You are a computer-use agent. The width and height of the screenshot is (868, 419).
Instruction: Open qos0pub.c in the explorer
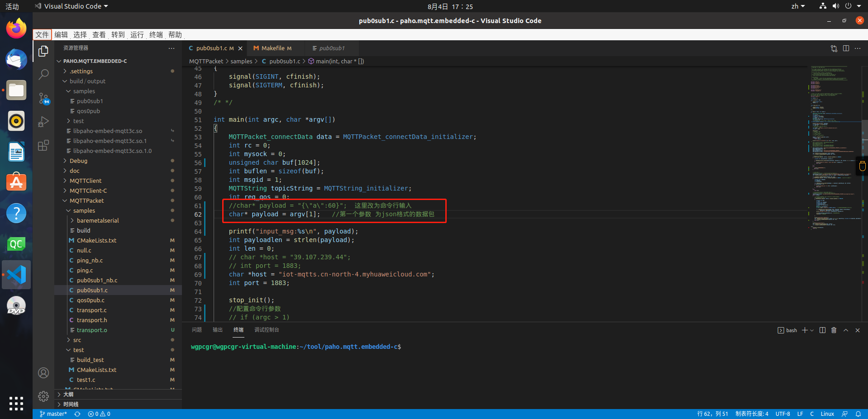pyautogui.click(x=119, y=300)
